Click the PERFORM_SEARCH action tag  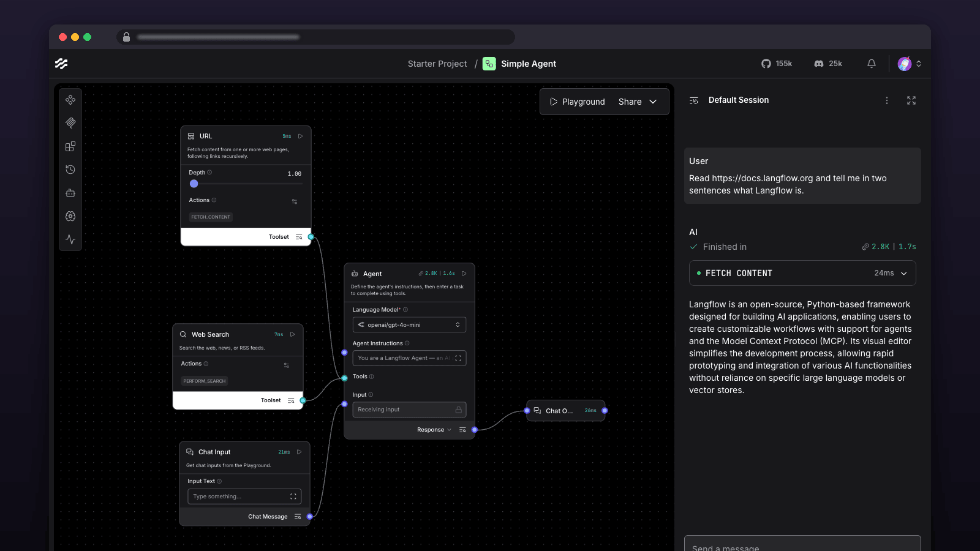205,381
